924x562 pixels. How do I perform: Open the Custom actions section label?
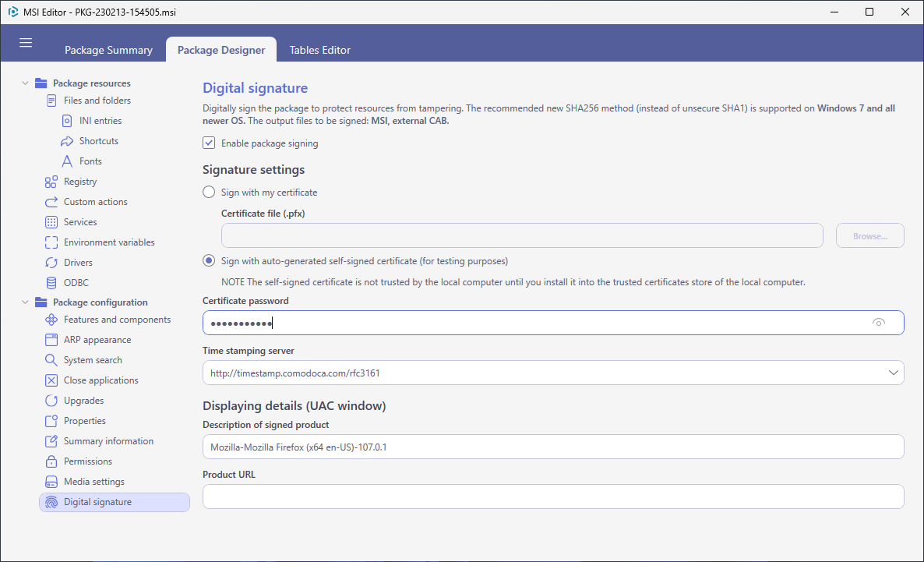click(96, 202)
